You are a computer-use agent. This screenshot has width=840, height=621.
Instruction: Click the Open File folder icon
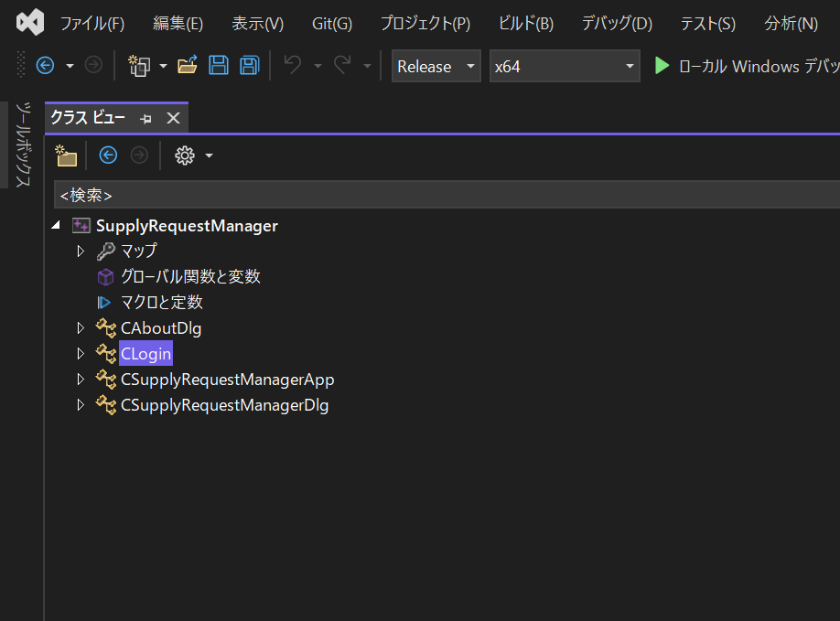pyautogui.click(x=188, y=66)
